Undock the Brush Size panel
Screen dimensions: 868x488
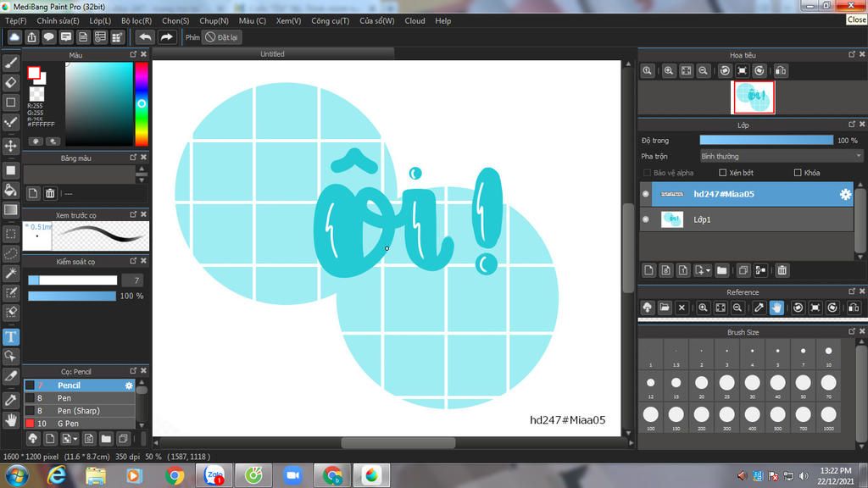click(x=852, y=331)
